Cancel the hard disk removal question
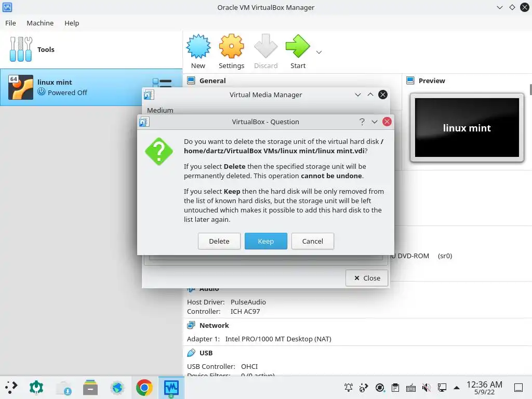Viewport: 532px width, 399px height. pyautogui.click(x=312, y=241)
